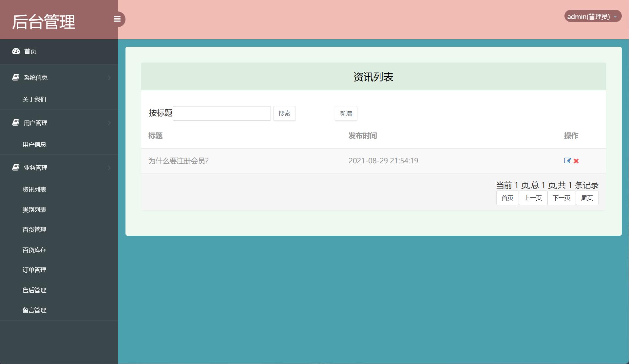Viewport: 629px width, 364px height.
Task: Click the book icon next to 用户管理
Action: tap(16, 122)
